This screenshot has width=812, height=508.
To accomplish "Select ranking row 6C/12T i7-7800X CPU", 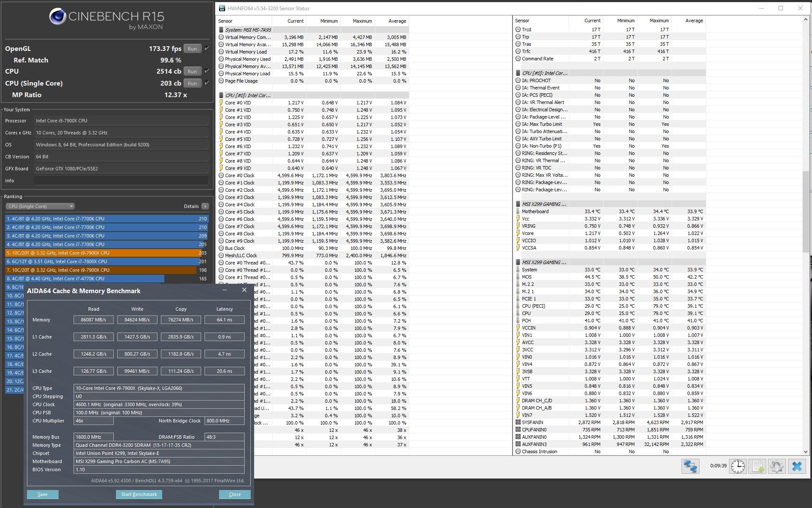I will click(x=107, y=261).
